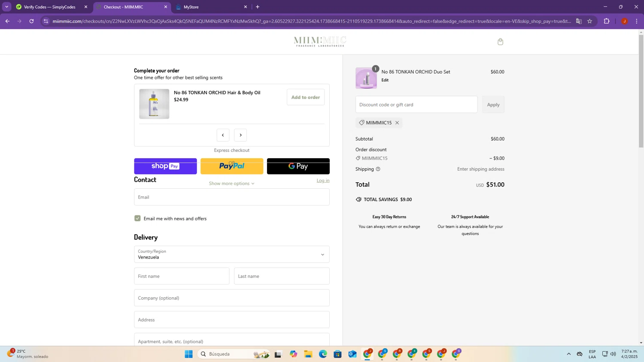Open the clock and date panel

click(630, 354)
